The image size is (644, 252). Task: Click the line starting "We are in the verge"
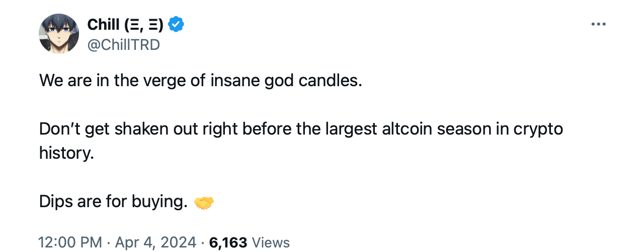[200, 81]
